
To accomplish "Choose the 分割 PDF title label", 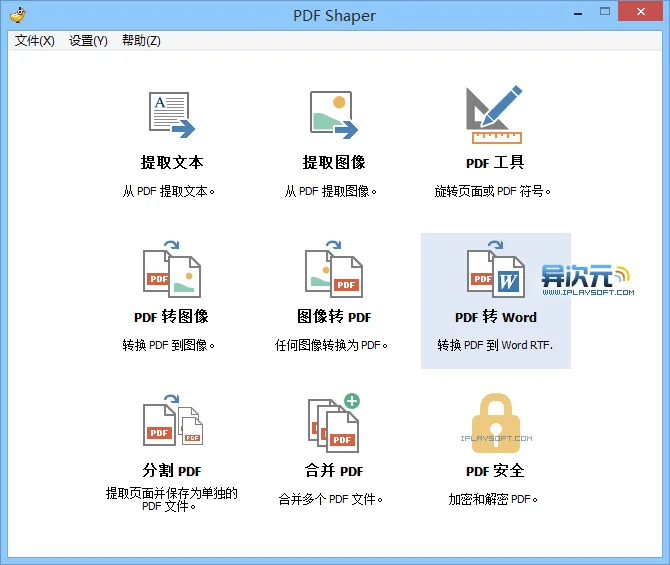I will coord(172,471).
